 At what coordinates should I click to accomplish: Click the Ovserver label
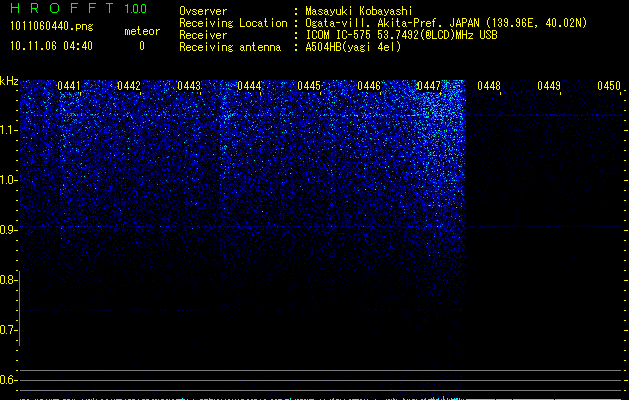[203, 11]
